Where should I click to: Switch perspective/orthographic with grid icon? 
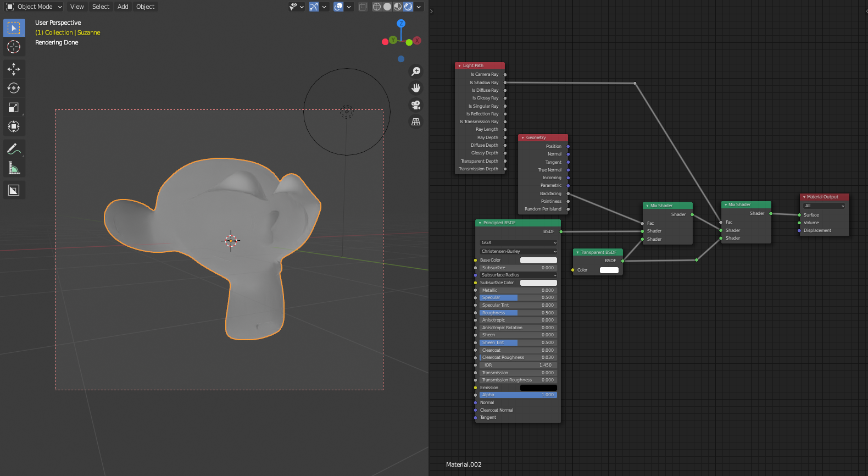416,122
